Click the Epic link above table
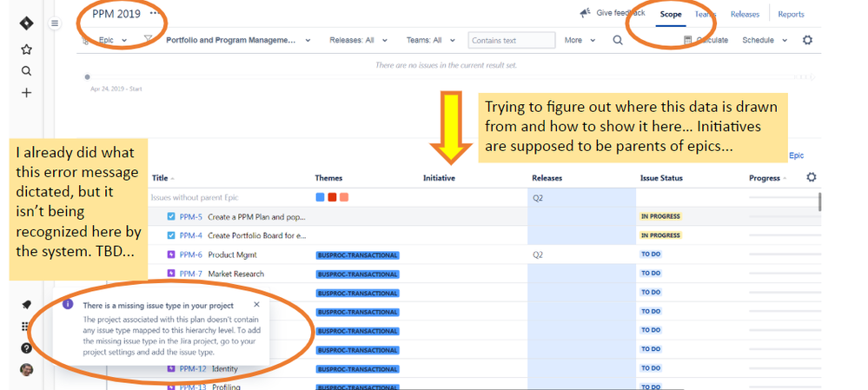 [x=796, y=155]
